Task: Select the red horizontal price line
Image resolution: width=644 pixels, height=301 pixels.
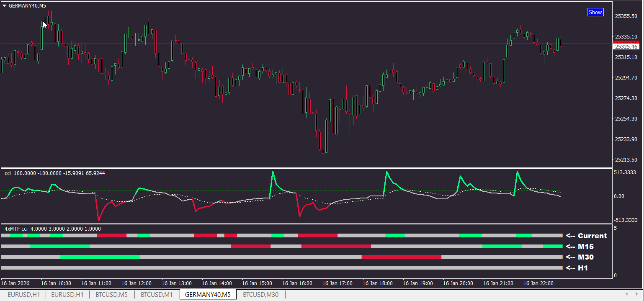Action: click(307, 44)
